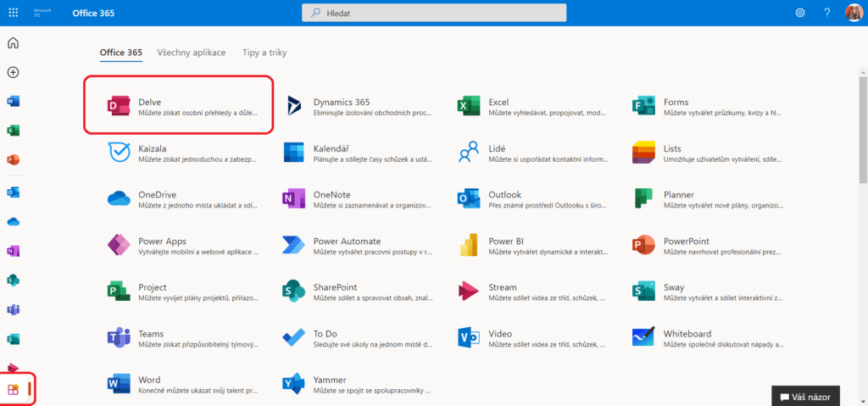Open the Settings gear in the header
Image resolution: width=868 pixels, height=406 pixels.
click(800, 13)
